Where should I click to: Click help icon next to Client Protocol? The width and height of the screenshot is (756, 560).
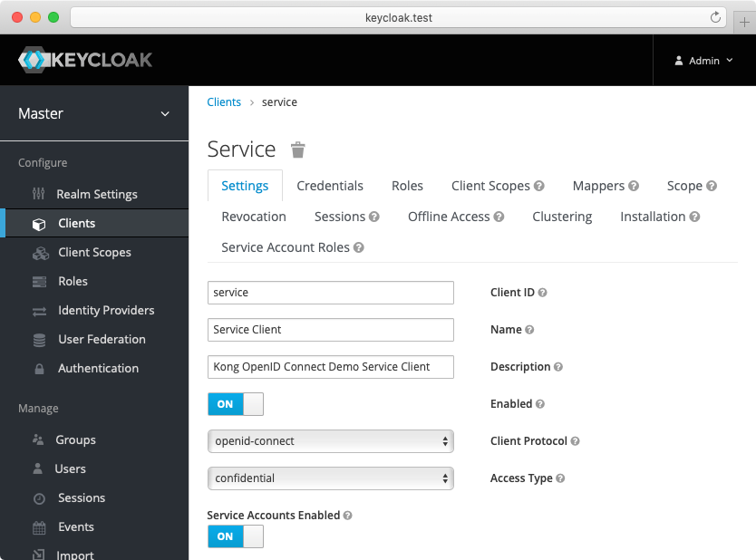coord(576,441)
